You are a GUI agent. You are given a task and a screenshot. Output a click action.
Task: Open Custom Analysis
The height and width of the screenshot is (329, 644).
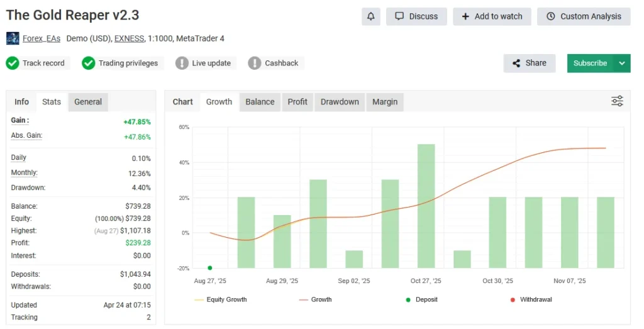coord(584,16)
